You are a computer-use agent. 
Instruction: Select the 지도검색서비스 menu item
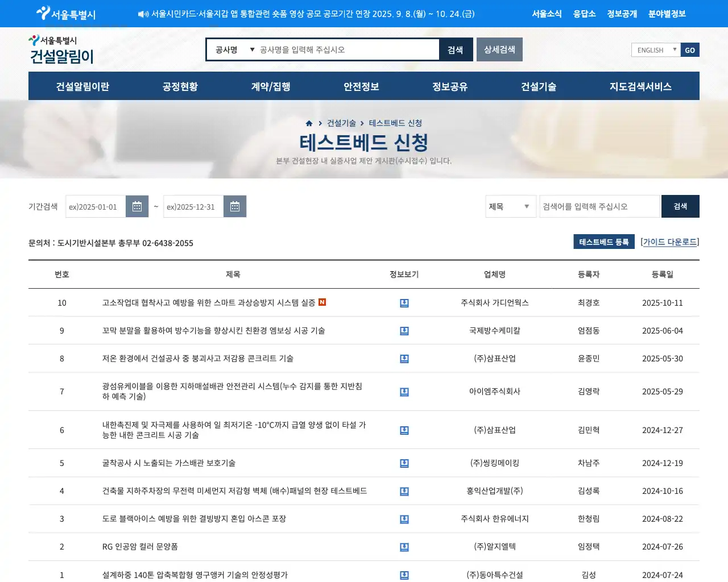pyautogui.click(x=640, y=86)
